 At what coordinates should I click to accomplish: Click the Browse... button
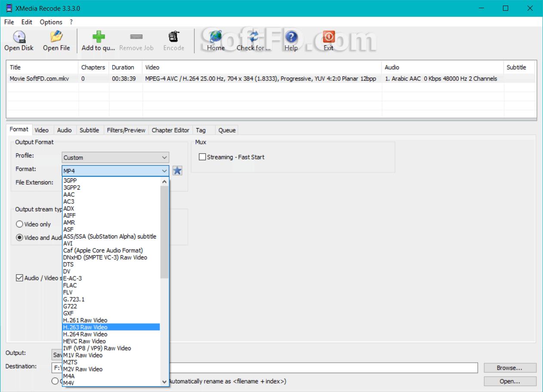(x=510, y=368)
